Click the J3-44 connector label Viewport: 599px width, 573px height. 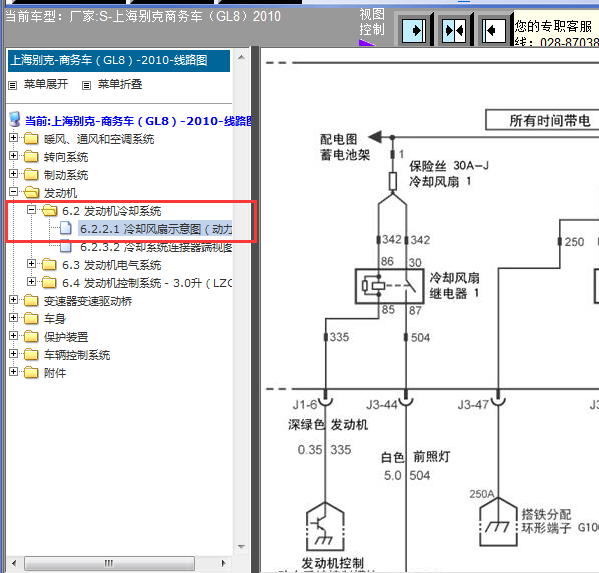382,405
